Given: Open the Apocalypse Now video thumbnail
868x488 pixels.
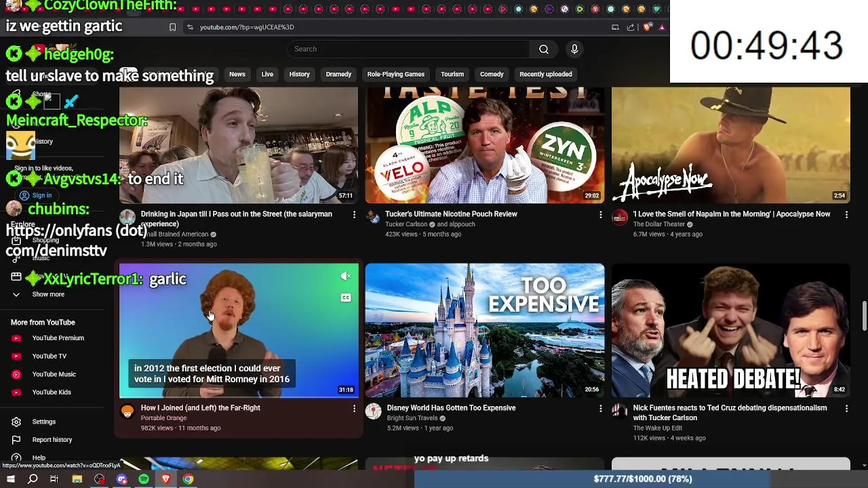Looking at the screenshot, I should 730,145.
